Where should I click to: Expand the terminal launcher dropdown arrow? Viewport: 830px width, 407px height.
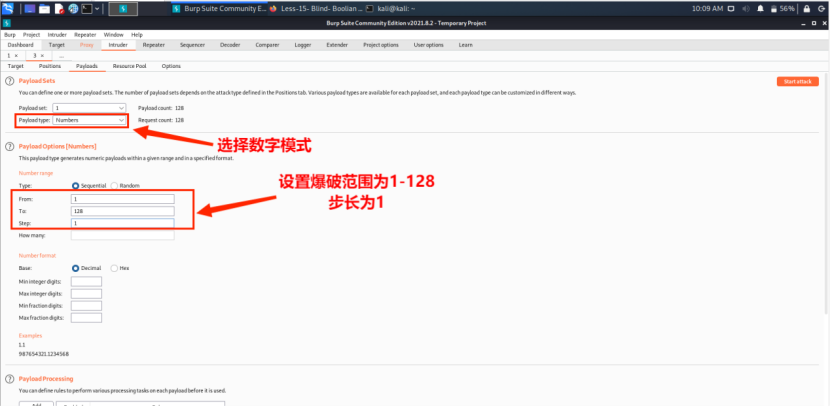pos(97,8)
